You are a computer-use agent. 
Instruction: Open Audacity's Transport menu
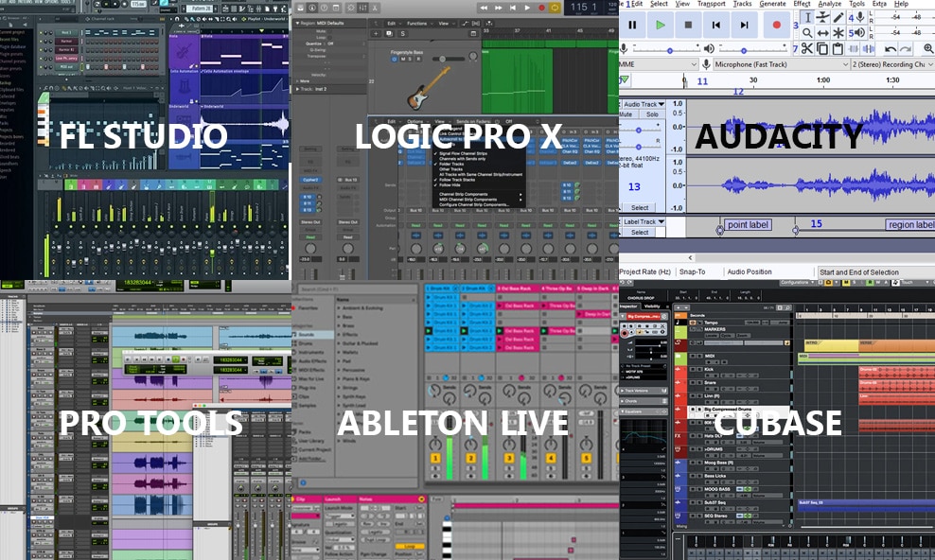[x=712, y=4]
